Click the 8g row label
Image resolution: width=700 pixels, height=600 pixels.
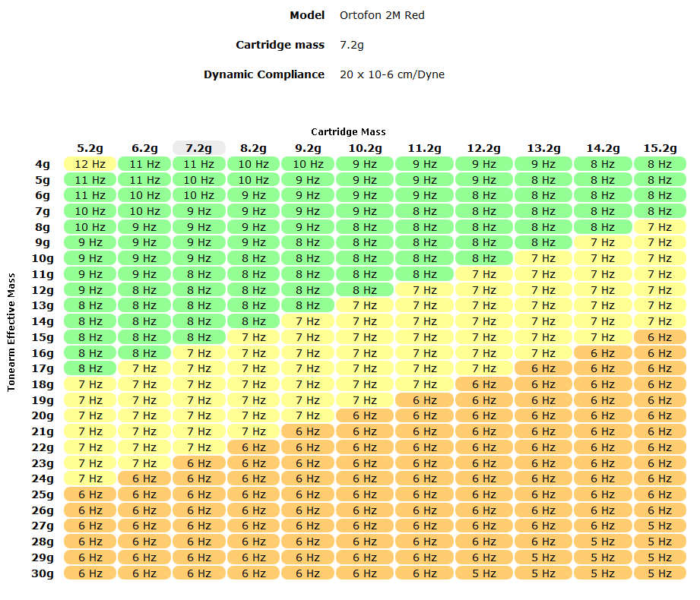coord(43,227)
